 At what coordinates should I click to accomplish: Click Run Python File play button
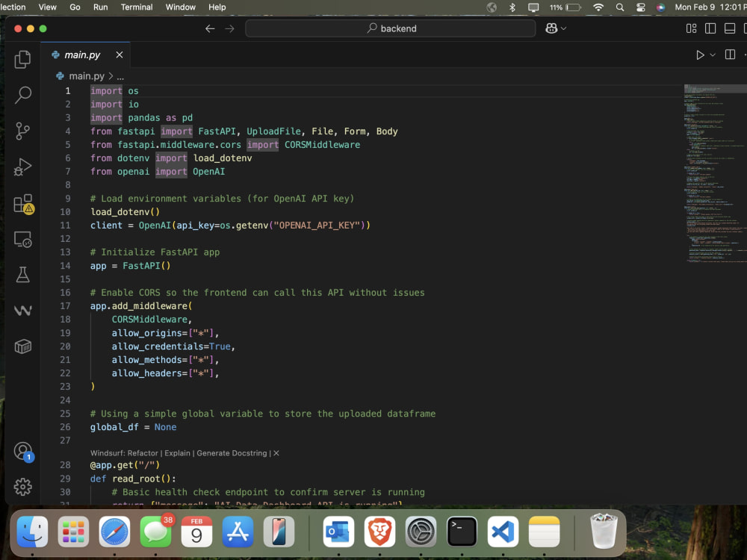click(x=700, y=55)
